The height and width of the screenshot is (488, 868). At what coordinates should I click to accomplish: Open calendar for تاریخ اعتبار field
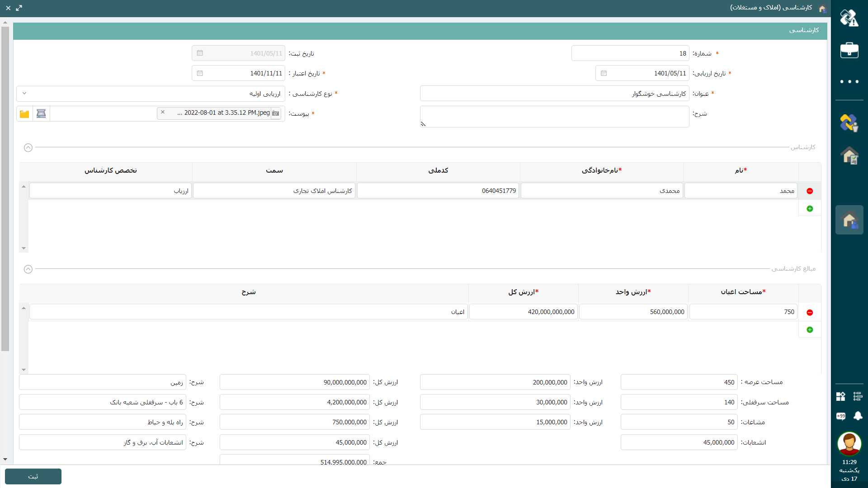click(x=200, y=73)
